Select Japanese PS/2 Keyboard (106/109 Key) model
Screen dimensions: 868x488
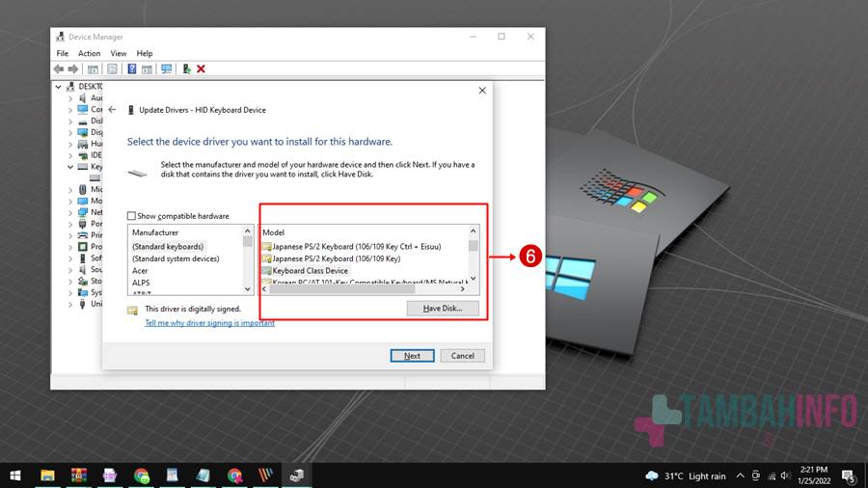tap(336, 258)
